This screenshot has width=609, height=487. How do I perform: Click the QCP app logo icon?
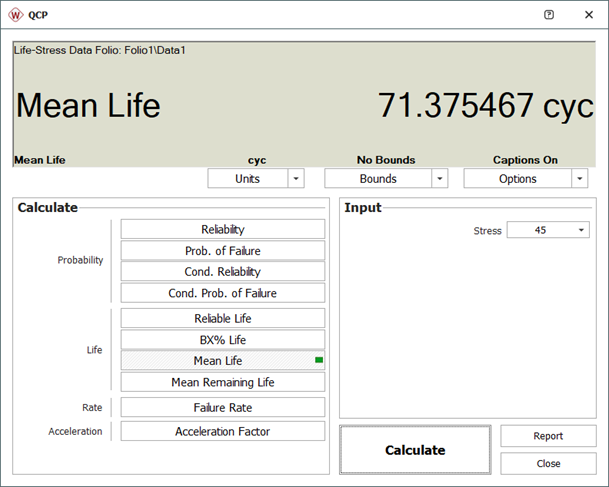tap(16, 15)
